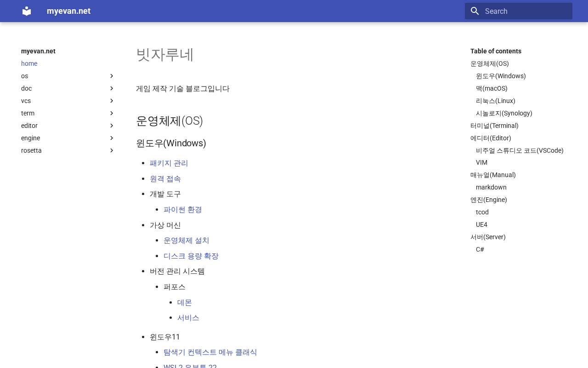Viewport: 588px width, 368px height.
Task: Focus the Search input field
Action: pyautogui.click(x=519, y=11)
